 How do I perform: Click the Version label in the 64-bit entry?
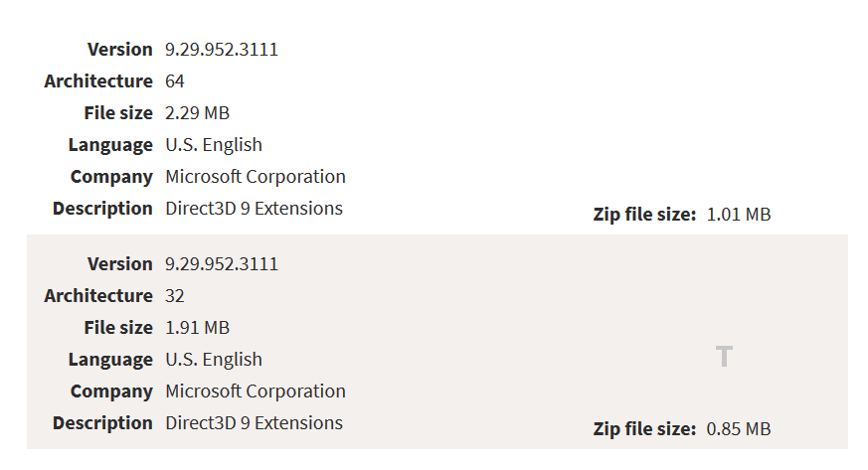(x=119, y=50)
